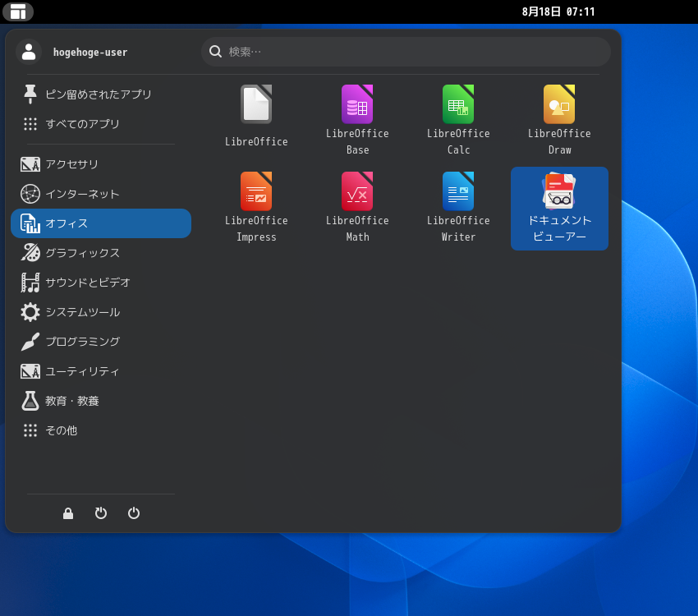Screen dimensions: 698x616
Task: Click the lock screen icon
Action: click(x=68, y=513)
